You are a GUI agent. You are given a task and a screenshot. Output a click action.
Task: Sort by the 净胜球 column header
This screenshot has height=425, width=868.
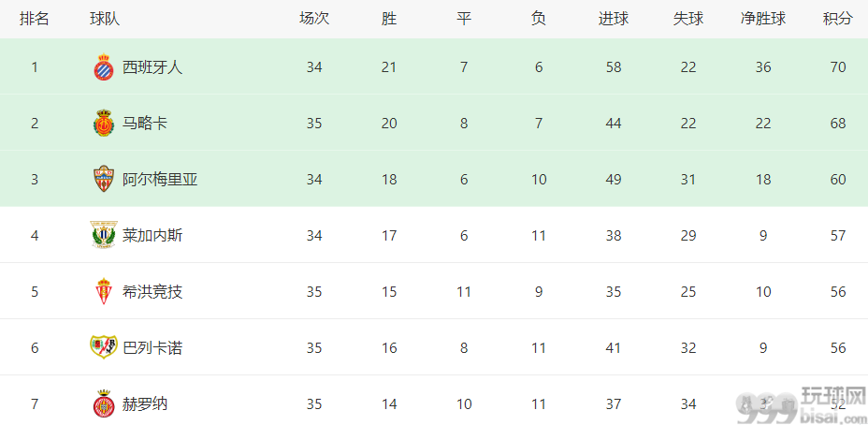[x=763, y=19]
